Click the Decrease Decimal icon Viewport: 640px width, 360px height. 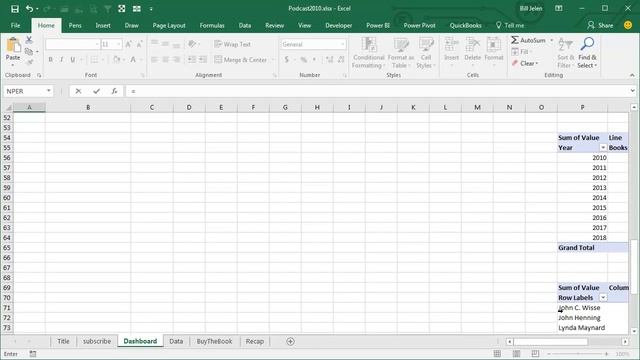tap(341, 60)
